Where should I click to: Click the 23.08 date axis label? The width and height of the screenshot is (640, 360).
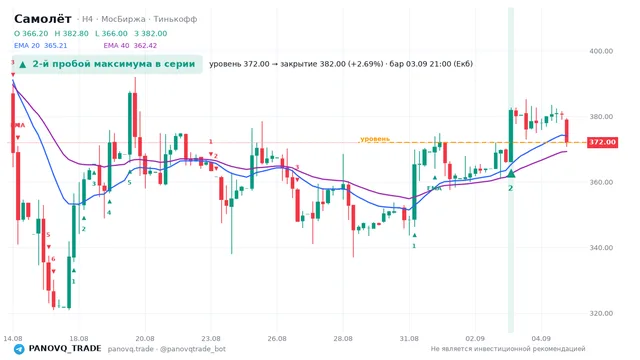[x=211, y=339]
